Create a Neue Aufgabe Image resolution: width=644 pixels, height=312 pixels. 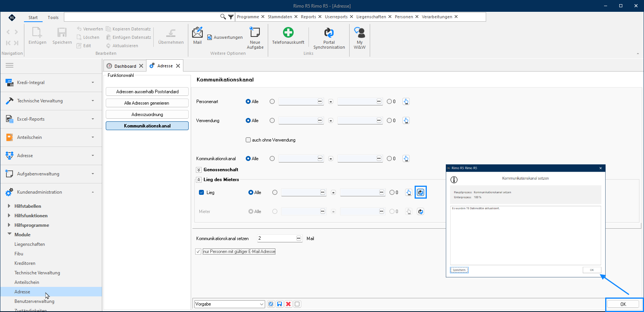pos(255,38)
